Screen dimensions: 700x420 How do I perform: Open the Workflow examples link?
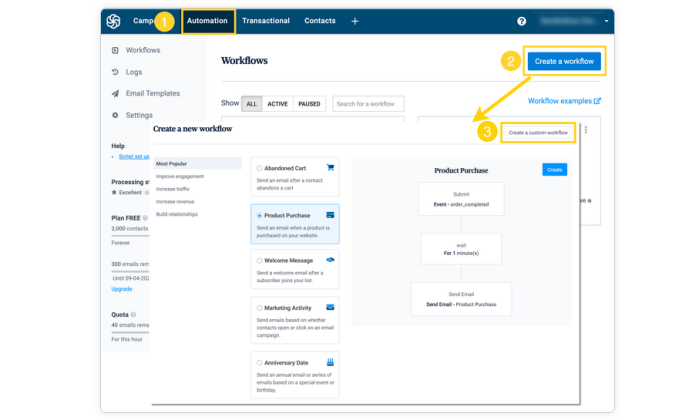click(x=564, y=101)
